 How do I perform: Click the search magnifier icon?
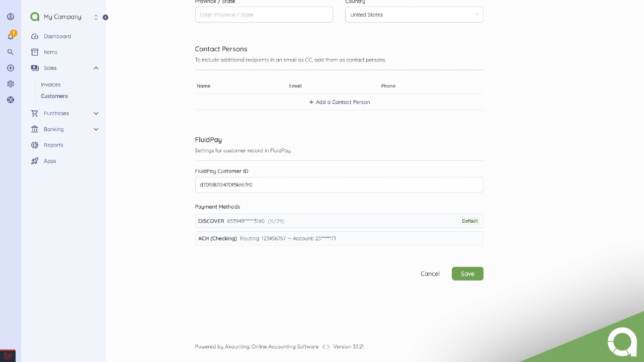11,52
